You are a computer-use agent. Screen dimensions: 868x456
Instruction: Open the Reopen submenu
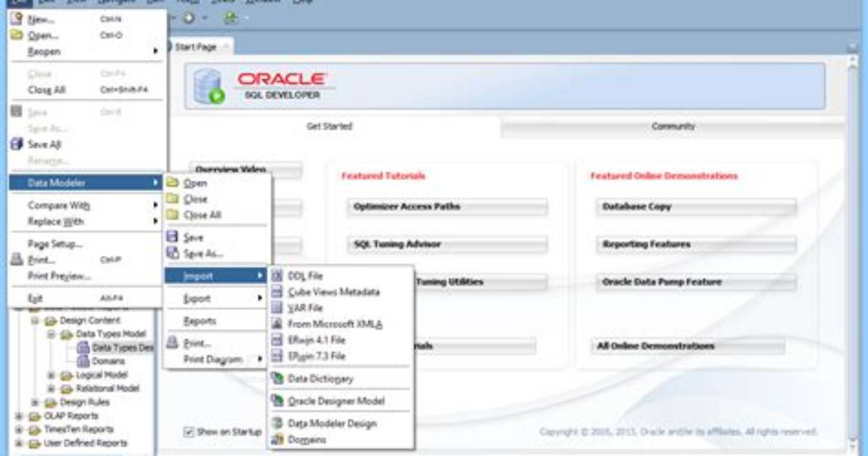click(x=86, y=52)
